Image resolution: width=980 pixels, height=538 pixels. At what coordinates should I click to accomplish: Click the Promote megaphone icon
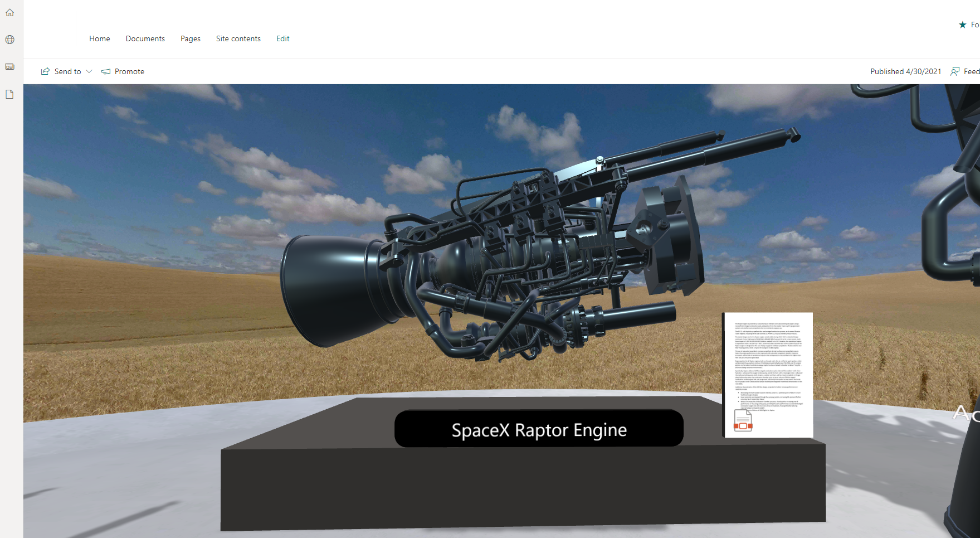(x=106, y=71)
